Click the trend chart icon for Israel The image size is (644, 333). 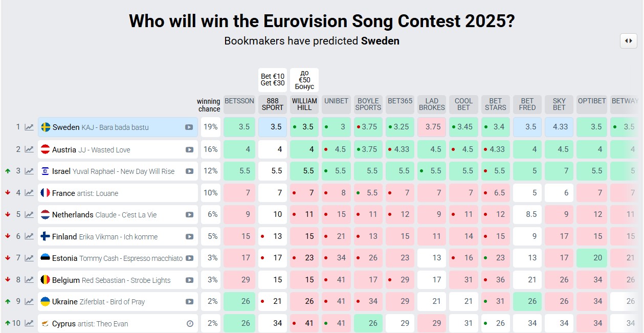[29, 171]
